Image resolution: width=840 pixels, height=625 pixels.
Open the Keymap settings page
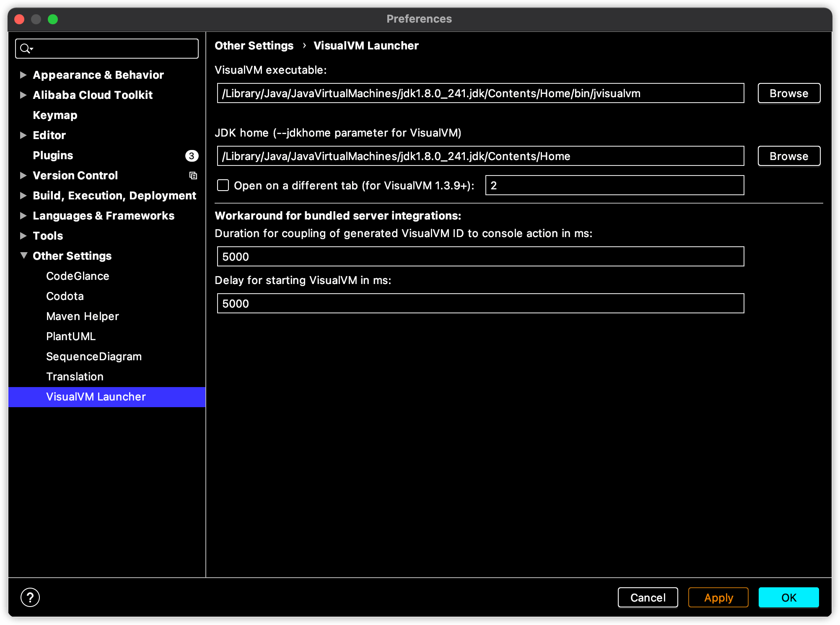coord(55,115)
